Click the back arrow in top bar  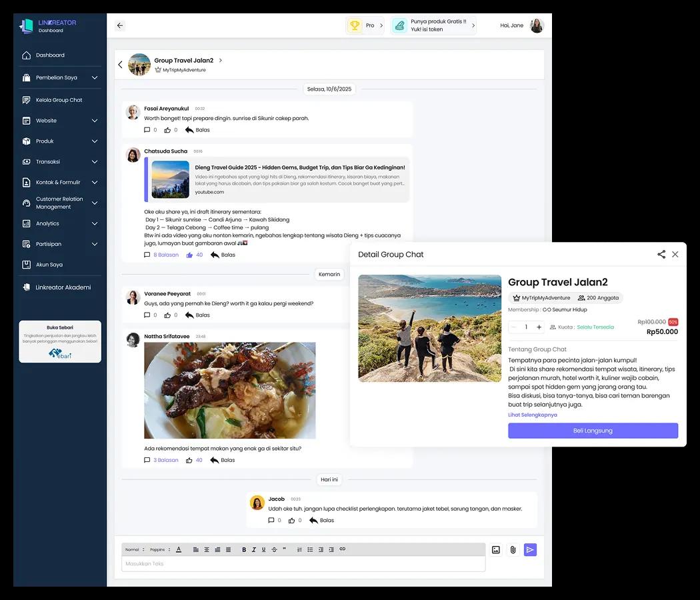point(120,25)
